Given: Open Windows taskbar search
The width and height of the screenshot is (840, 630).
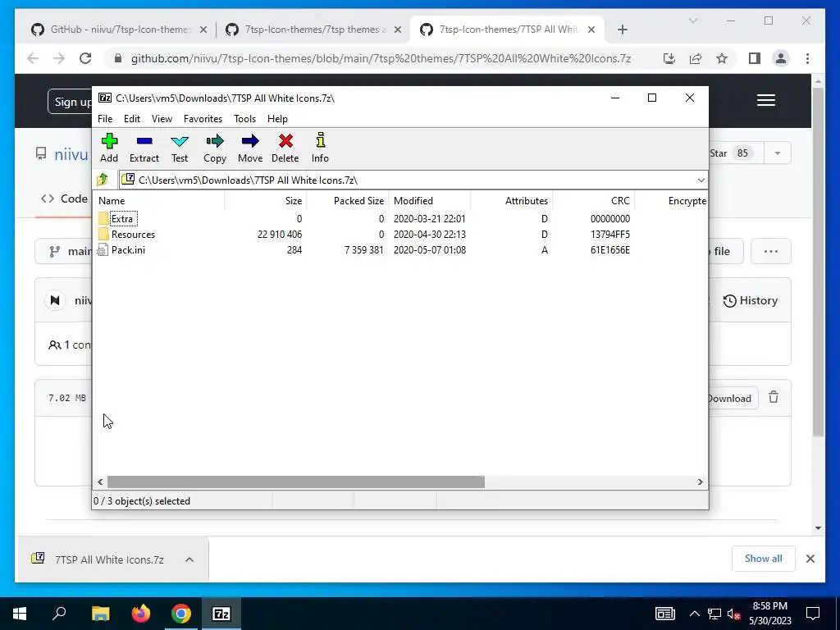Looking at the screenshot, I should [x=59, y=614].
